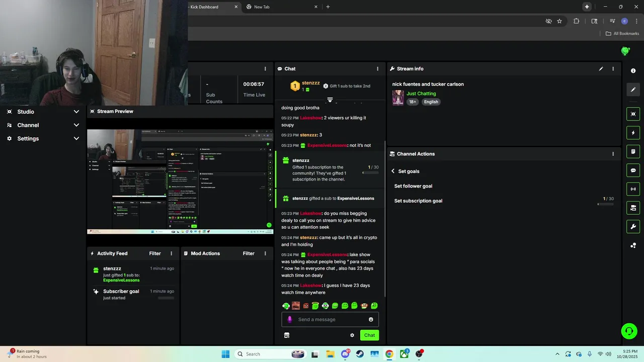Switch to the New Tab browser tab
The image size is (644, 362).
pyautogui.click(x=282, y=7)
